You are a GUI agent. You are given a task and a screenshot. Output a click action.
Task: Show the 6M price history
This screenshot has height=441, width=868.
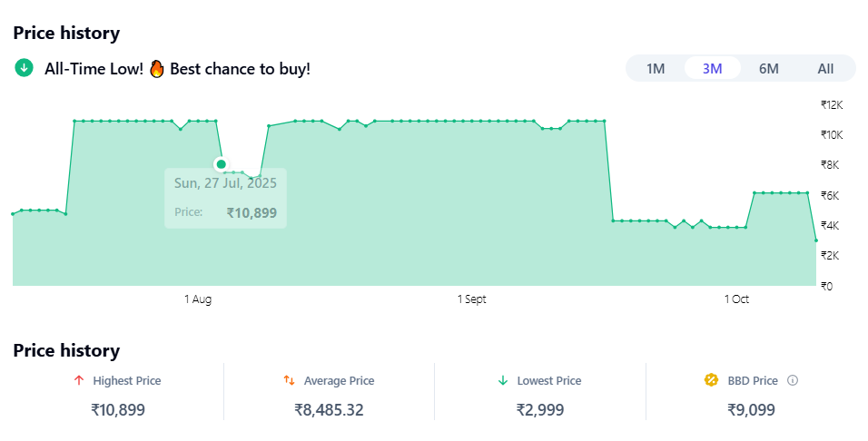click(x=769, y=69)
